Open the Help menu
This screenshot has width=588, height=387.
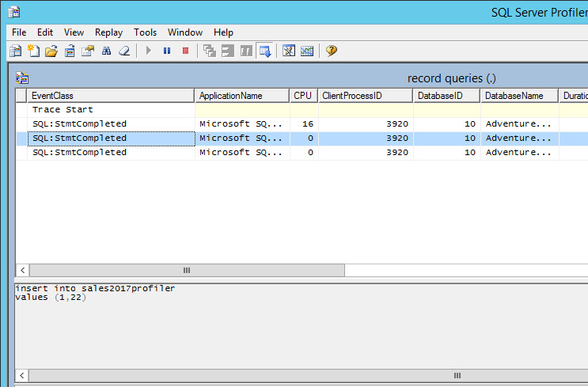coord(223,32)
